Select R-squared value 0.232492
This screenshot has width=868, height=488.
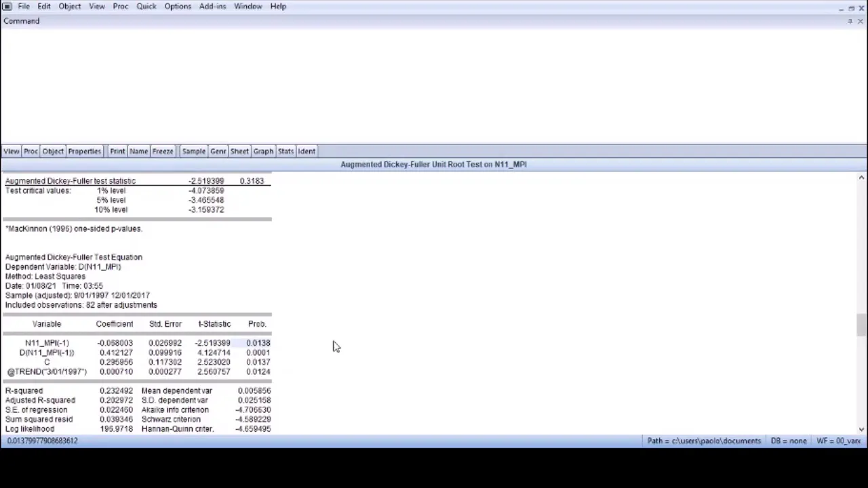pyautogui.click(x=116, y=390)
